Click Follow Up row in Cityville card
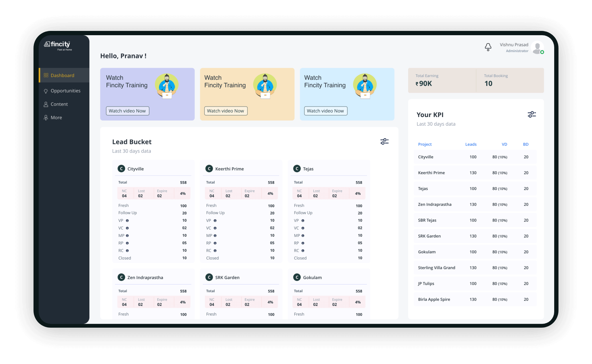 (152, 213)
